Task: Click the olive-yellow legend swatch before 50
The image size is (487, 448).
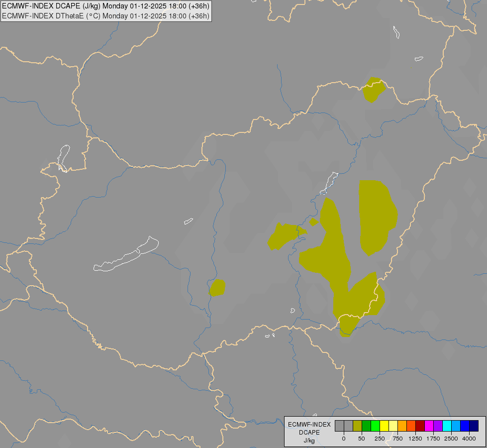Action: (357, 426)
